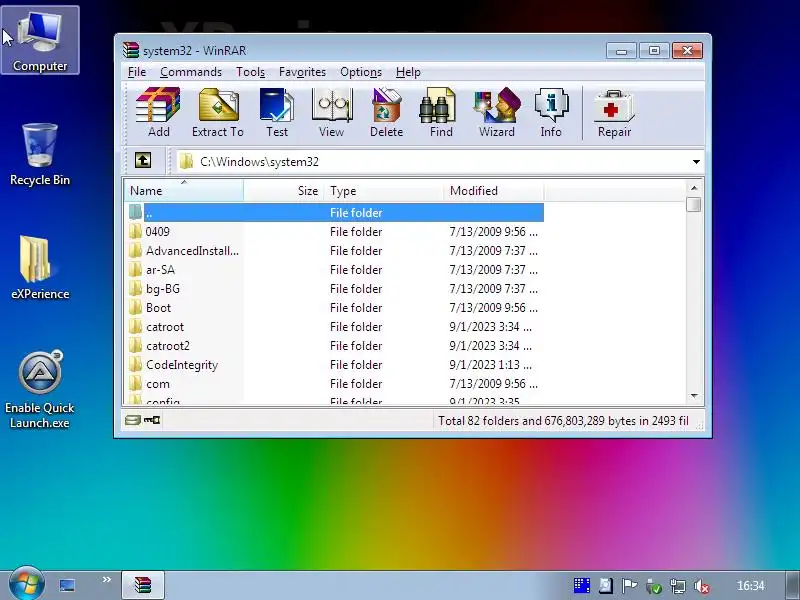Image resolution: width=800 pixels, height=600 pixels.
Task: Click the file list scrollbar thumb
Action: (693, 204)
